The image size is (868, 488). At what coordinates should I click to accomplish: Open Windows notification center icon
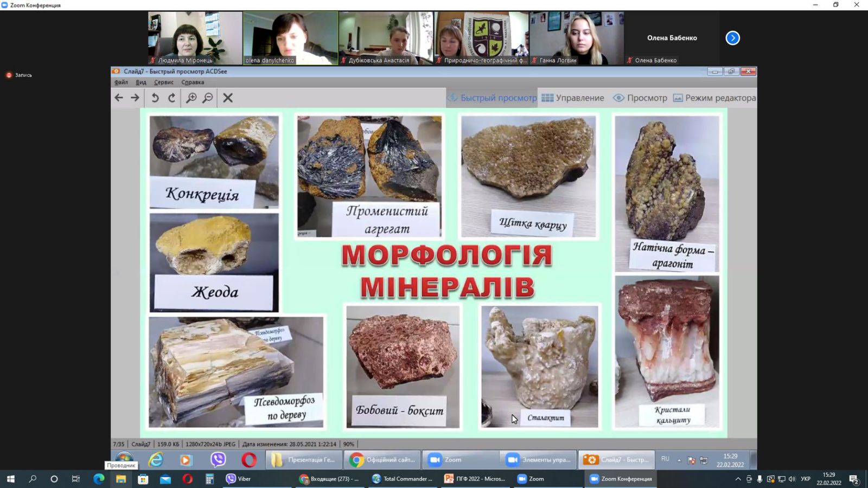point(854,479)
